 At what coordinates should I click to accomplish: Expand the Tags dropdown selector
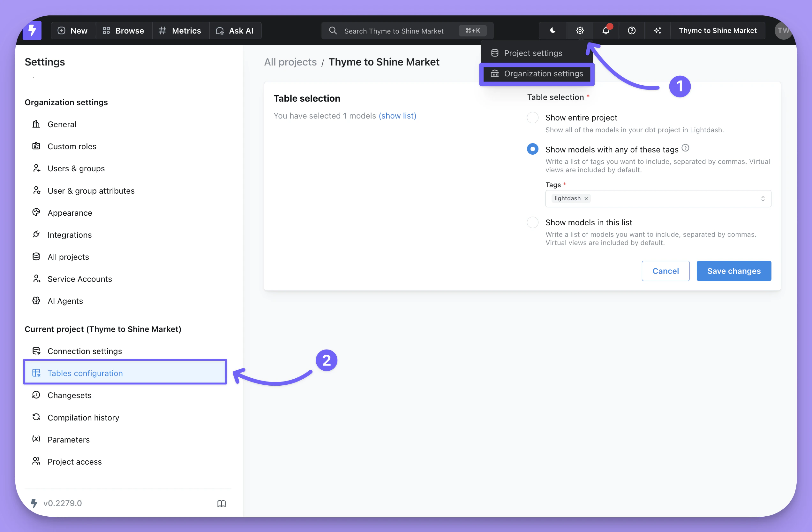point(763,199)
